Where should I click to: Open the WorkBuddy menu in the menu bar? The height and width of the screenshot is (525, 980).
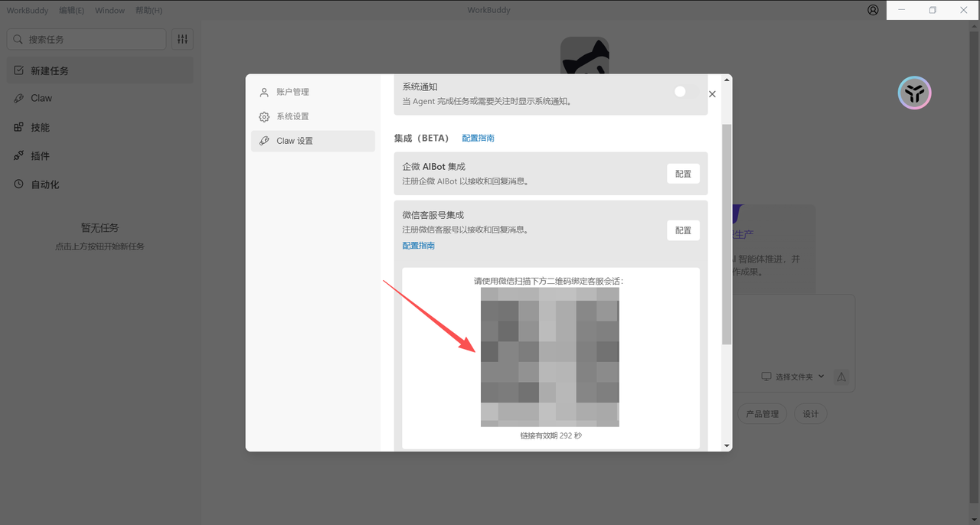[29, 11]
